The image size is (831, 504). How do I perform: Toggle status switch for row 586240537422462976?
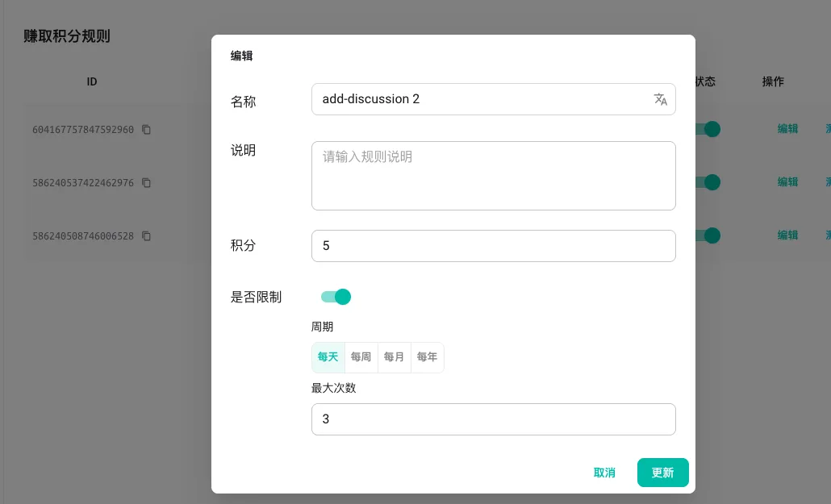point(708,181)
